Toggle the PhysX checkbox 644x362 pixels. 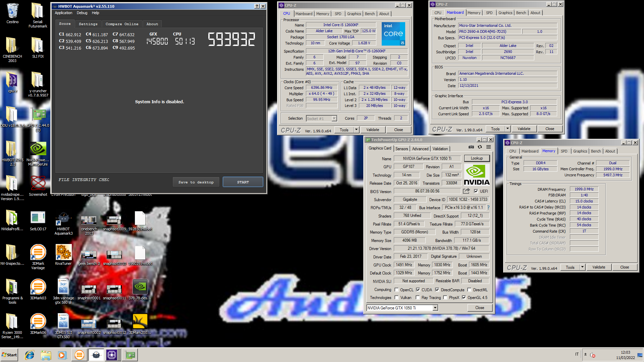[445, 297]
